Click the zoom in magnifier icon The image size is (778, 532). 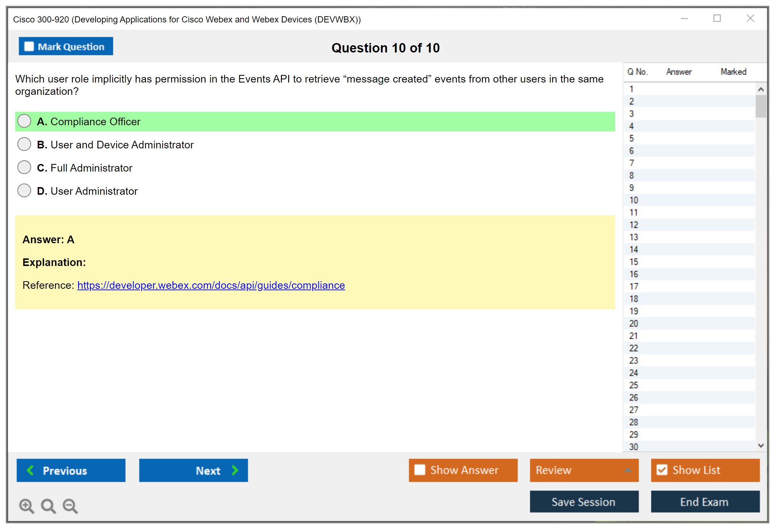(26, 506)
